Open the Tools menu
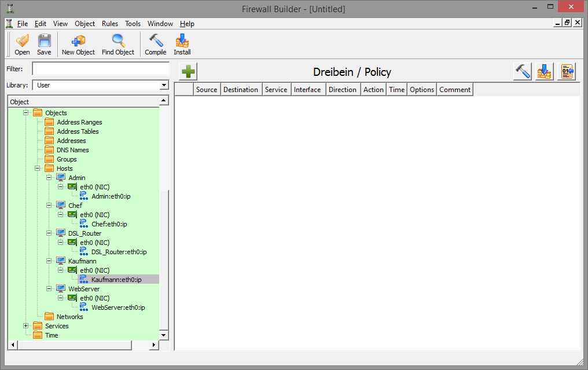Image resolution: width=588 pixels, height=370 pixels. (133, 24)
